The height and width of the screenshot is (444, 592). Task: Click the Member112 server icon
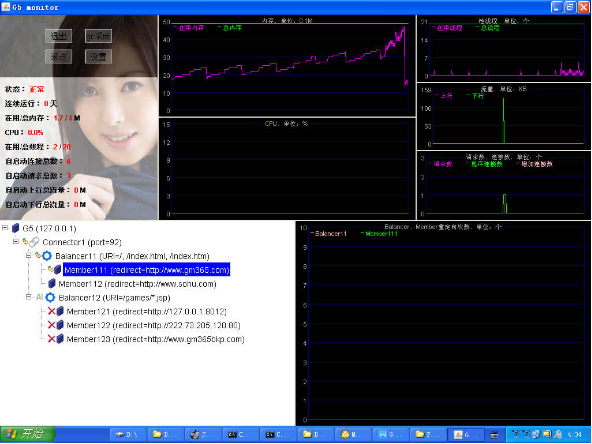[x=52, y=284]
